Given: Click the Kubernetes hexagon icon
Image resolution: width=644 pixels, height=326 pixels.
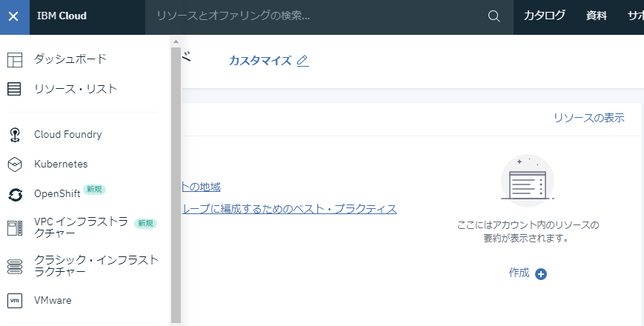Looking at the screenshot, I should click(x=15, y=164).
